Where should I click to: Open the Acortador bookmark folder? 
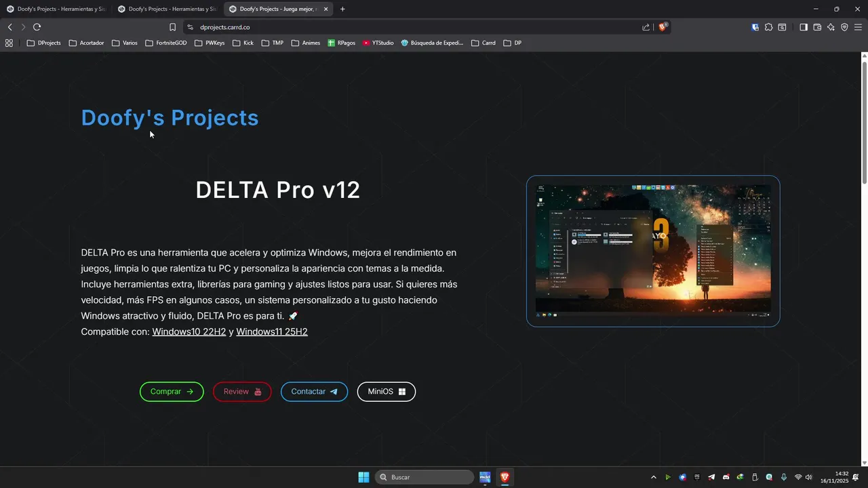tap(87, 43)
